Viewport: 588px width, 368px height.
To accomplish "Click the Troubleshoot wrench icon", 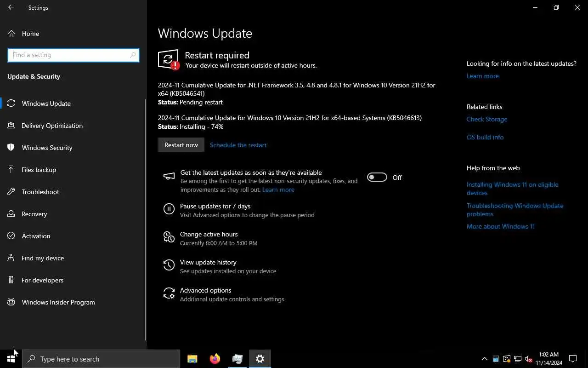I will pos(11,192).
